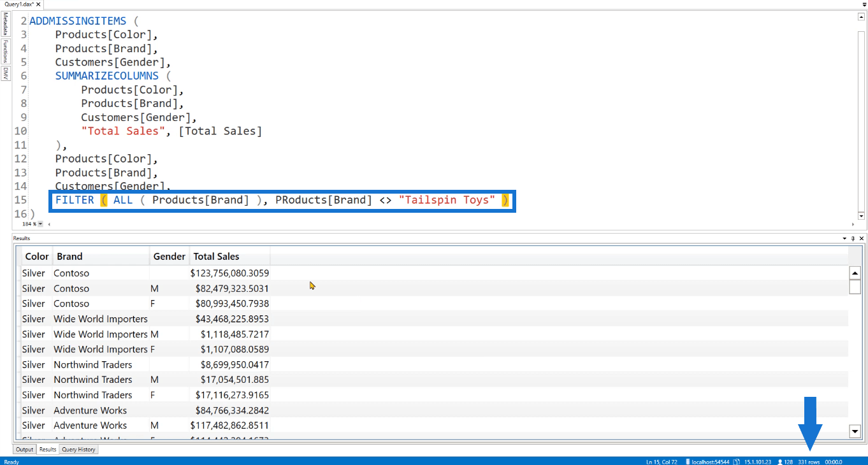Click the $82,479,323.5031 sales cell

click(x=229, y=289)
